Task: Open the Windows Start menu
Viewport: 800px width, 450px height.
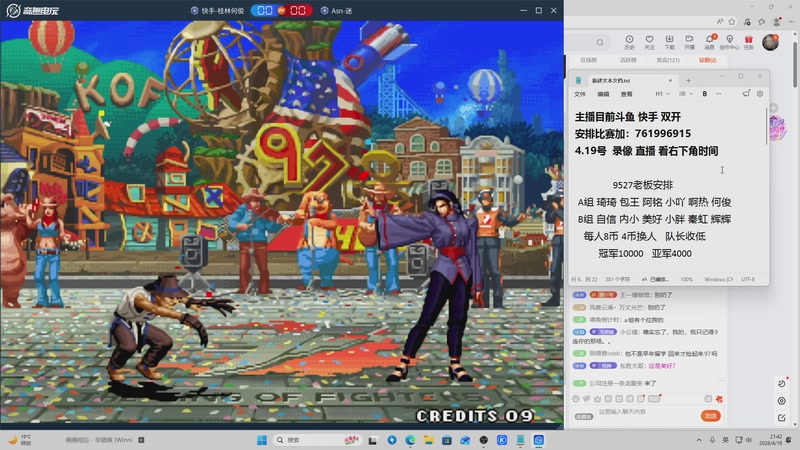Action: (262, 440)
